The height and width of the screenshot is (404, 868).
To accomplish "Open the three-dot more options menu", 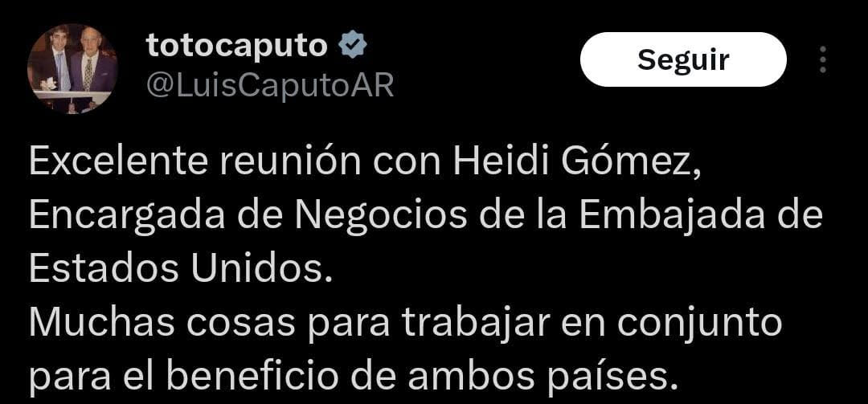I will pos(823,59).
